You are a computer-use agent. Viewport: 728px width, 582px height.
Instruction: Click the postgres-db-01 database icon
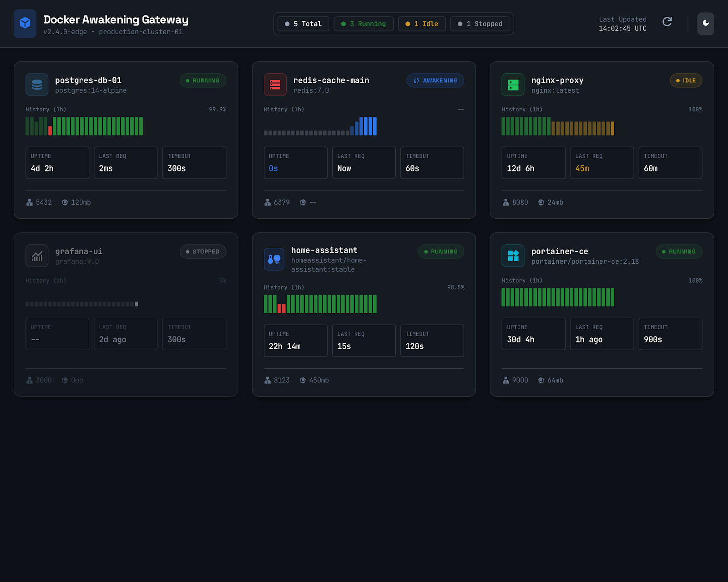[37, 85]
